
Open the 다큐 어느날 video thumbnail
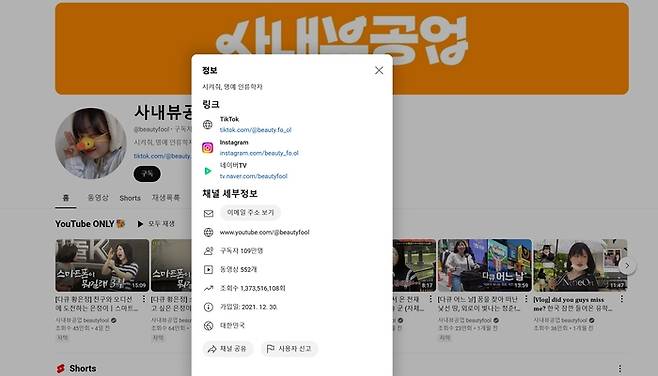[485, 265]
